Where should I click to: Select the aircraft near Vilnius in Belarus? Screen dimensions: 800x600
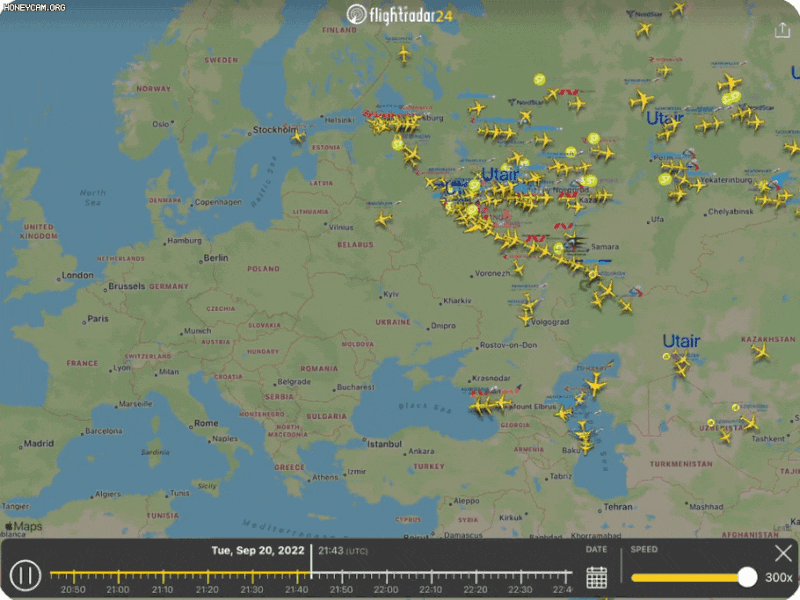coord(383,219)
